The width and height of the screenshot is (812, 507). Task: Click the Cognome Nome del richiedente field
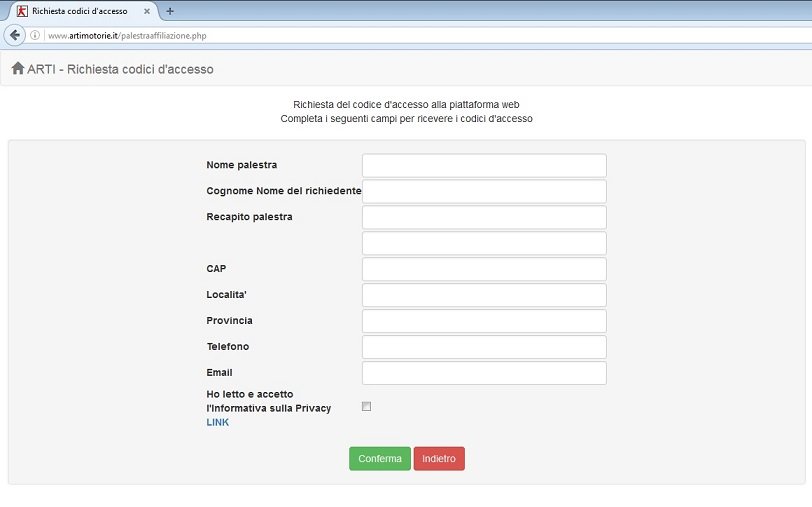click(x=484, y=191)
